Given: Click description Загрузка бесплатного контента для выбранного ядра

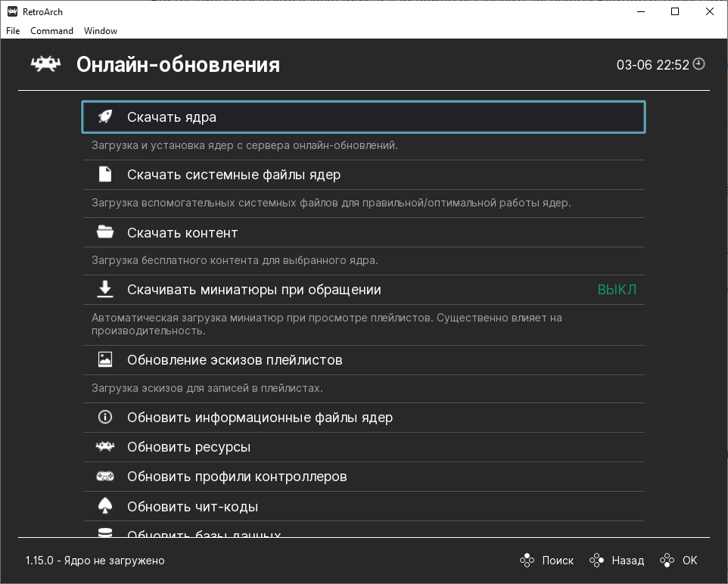Looking at the screenshot, I should [x=235, y=260].
